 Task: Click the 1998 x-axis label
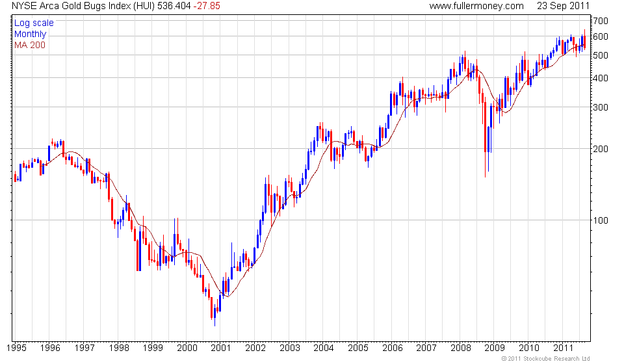click(x=118, y=348)
